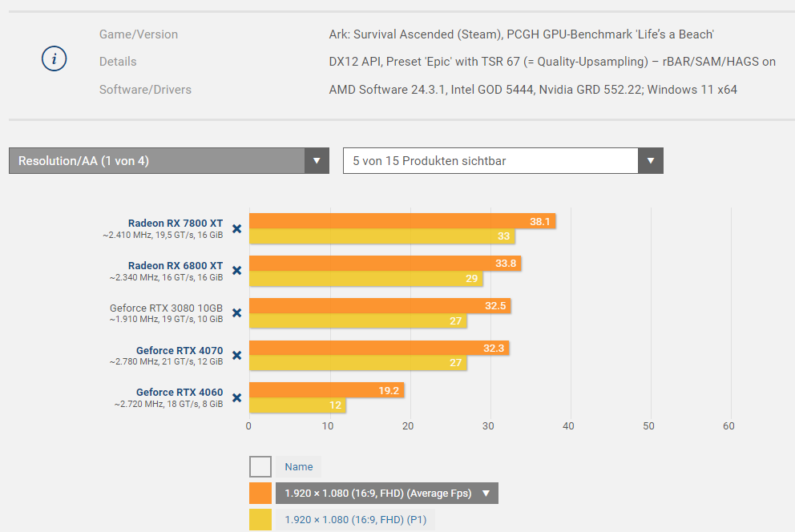Click the '~1.910 MHz, 19 GT/s, 10 GiB' spec text

pos(166,319)
